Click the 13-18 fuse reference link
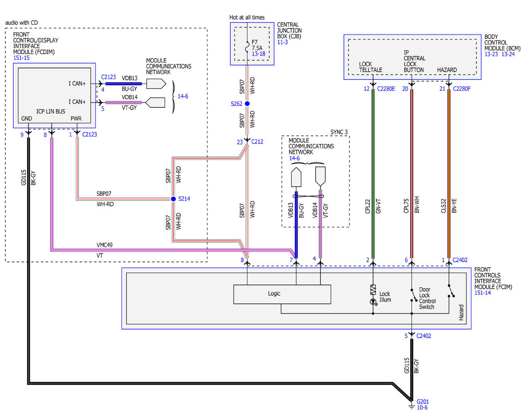 pyautogui.click(x=258, y=53)
